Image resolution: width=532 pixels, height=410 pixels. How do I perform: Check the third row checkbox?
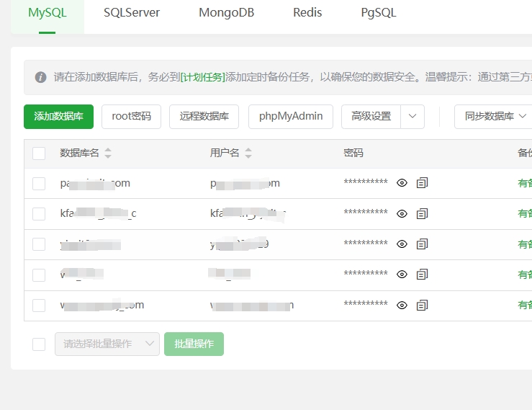[39, 244]
